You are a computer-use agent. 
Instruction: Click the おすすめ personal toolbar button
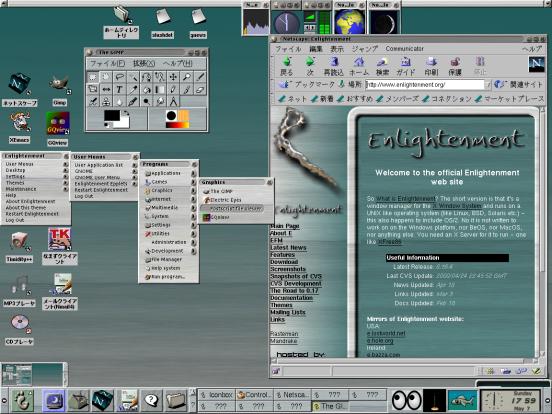coord(355,99)
